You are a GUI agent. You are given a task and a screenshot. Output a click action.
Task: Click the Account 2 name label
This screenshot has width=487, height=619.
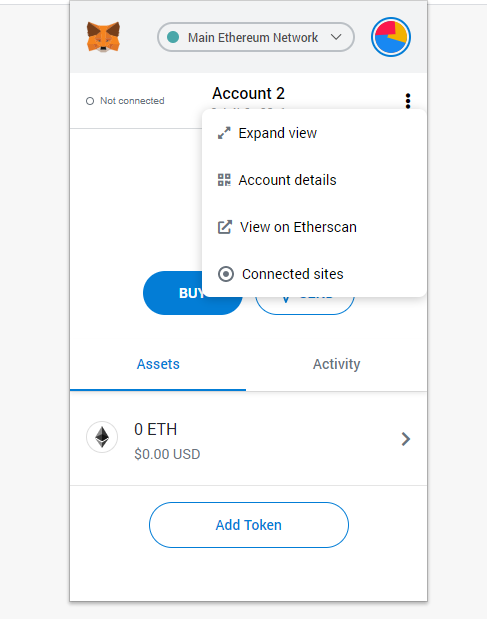[x=248, y=94]
